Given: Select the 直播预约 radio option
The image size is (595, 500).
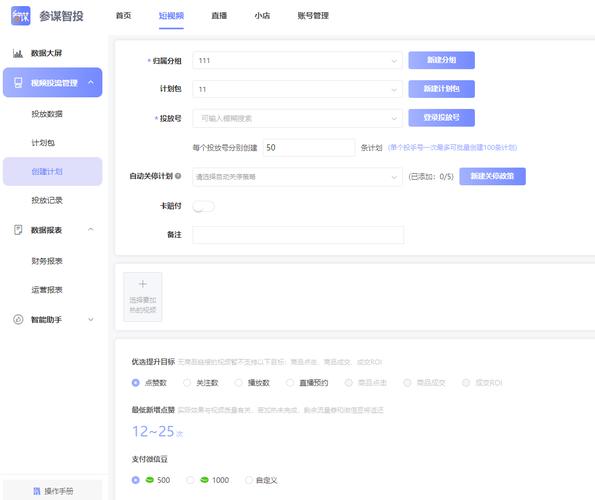Looking at the screenshot, I should point(290,383).
